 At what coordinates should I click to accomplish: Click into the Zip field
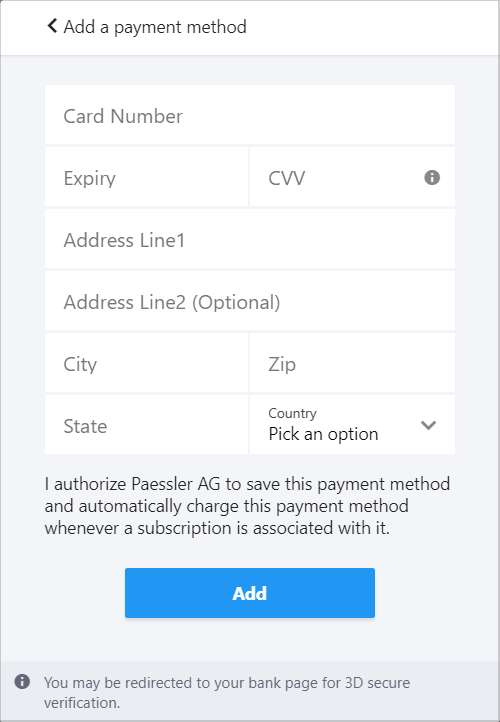point(352,363)
